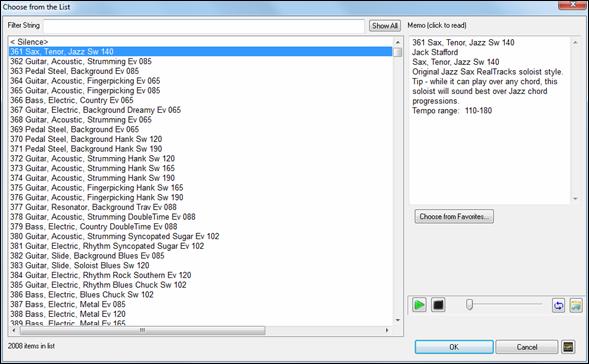Cancel the Choose from the List dialog
The width and height of the screenshot is (589, 364).
(527, 347)
